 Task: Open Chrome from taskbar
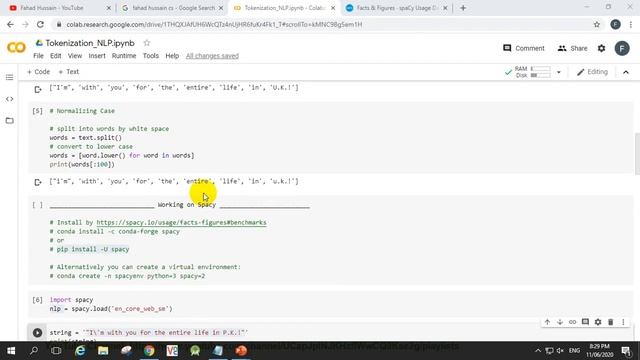point(149,351)
